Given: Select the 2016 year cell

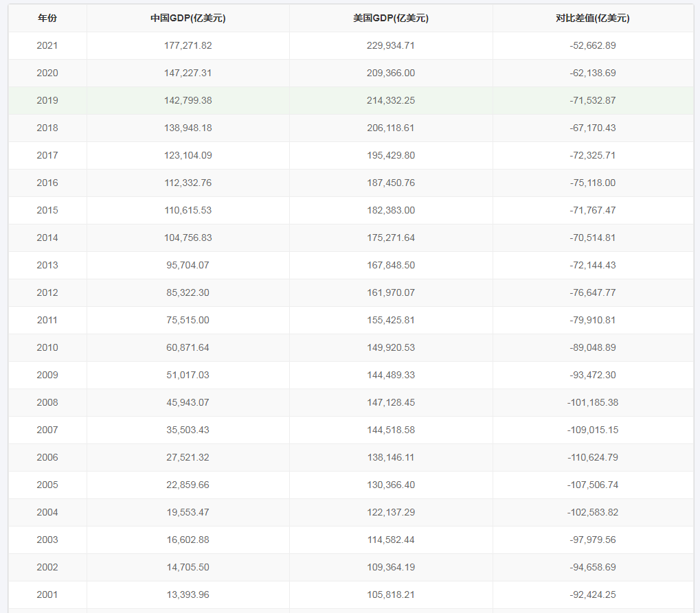Looking at the screenshot, I should click(47, 183).
